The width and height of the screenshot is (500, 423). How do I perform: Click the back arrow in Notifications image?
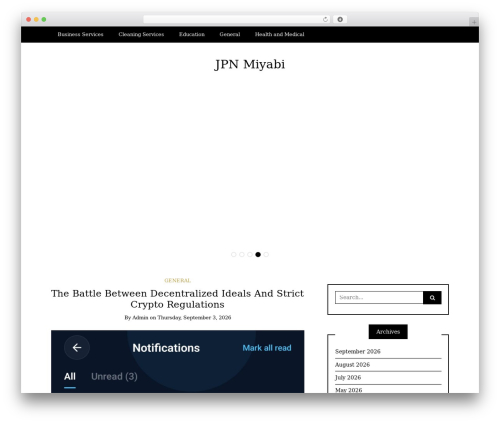coord(77,348)
